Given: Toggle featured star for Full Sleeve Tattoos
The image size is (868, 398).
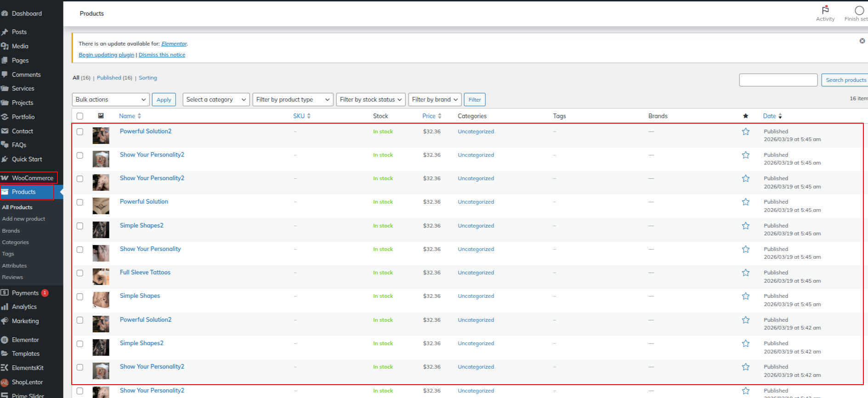Looking at the screenshot, I should [745, 273].
